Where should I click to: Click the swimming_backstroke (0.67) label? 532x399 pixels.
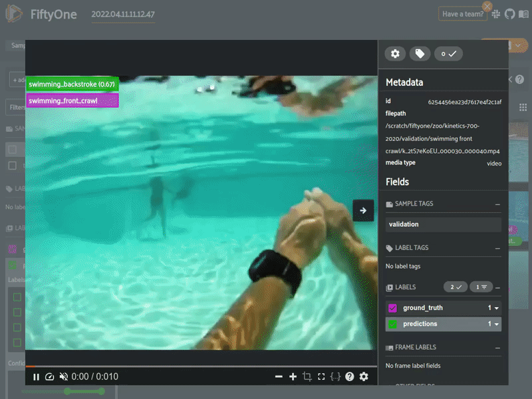click(x=72, y=84)
